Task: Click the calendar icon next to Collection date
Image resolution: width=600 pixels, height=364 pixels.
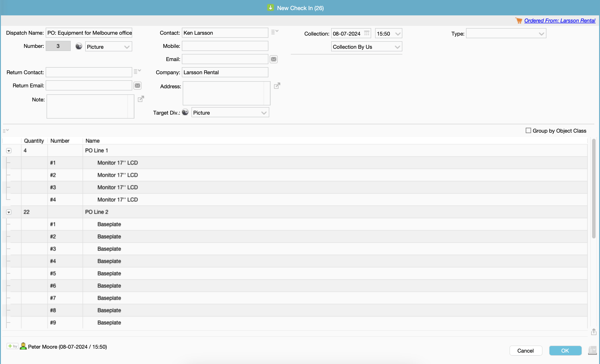Action: [x=367, y=33]
